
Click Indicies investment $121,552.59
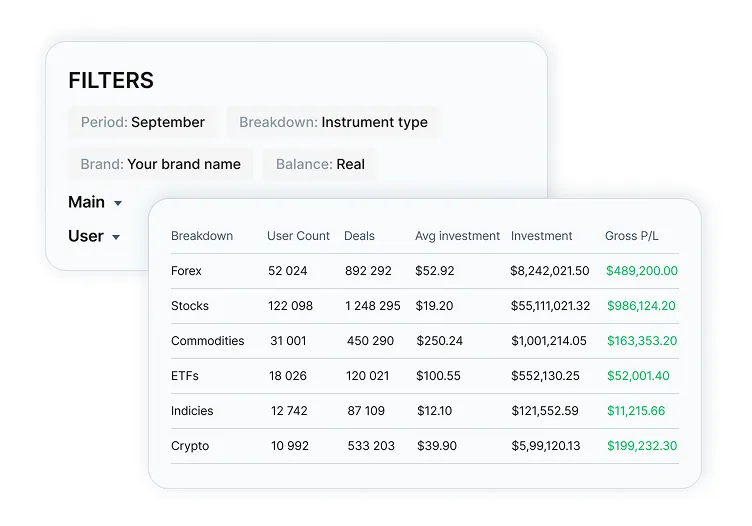pos(545,411)
